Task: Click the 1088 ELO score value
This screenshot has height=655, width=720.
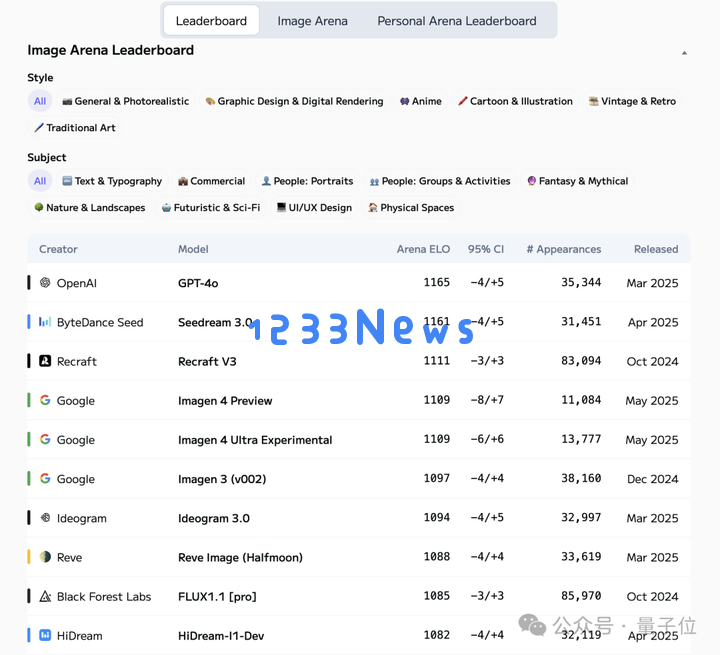Action: [x=437, y=556]
